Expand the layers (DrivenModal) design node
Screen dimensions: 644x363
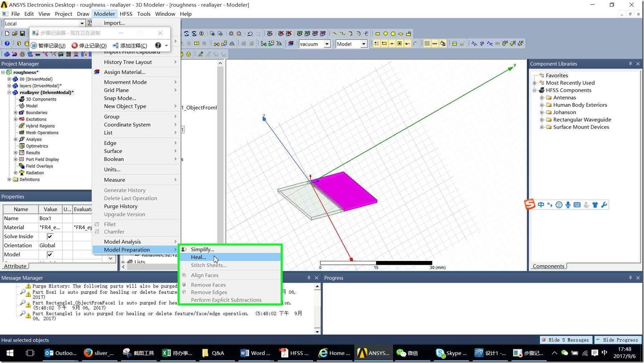click(x=9, y=86)
